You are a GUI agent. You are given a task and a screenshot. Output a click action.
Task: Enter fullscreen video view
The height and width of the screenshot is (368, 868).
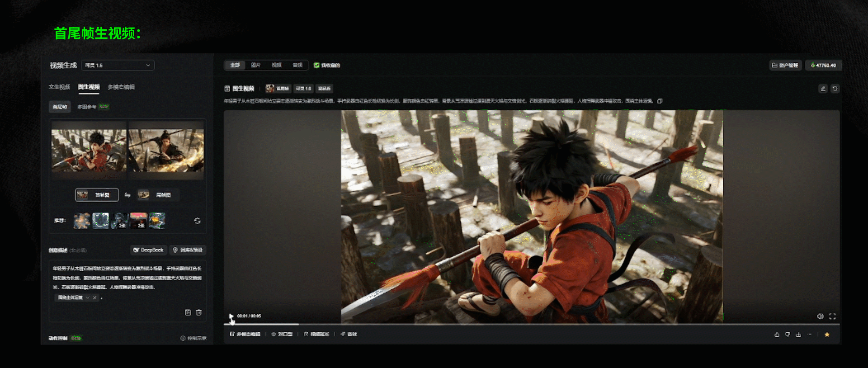point(832,316)
